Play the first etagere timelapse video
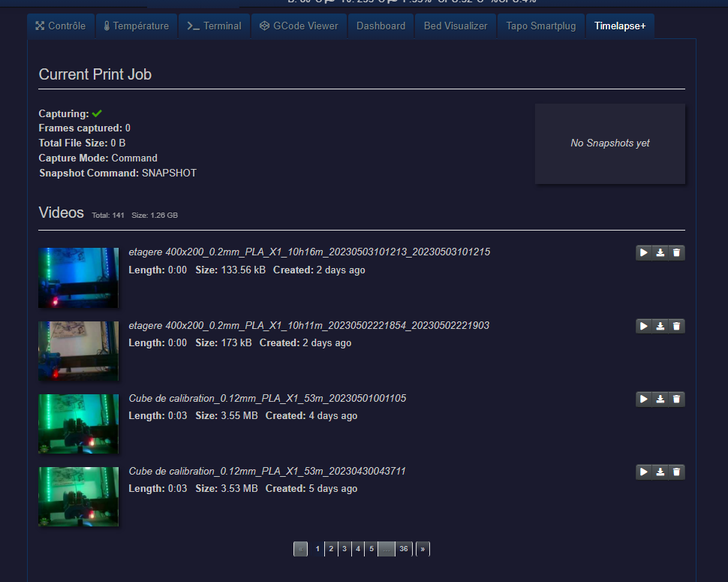This screenshot has width=728, height=582. [x=643, y=252]
